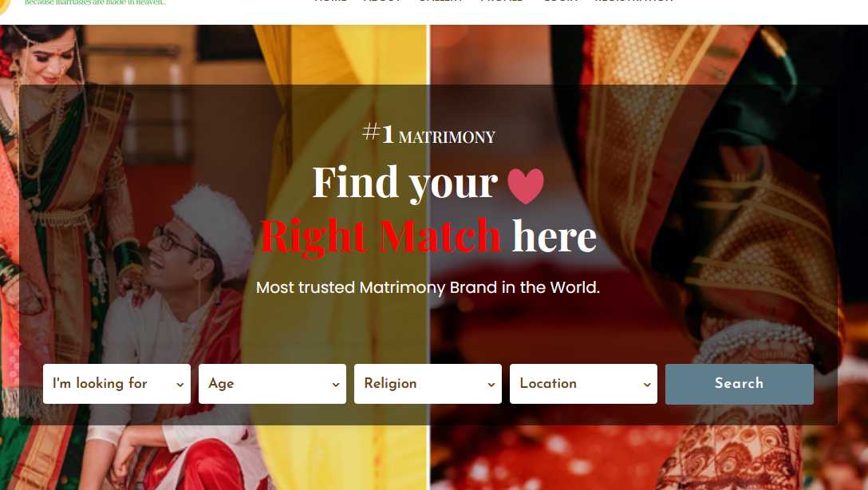Screen dimensions: 868x490
Task: Open the Home menu item
Action: 330,2
